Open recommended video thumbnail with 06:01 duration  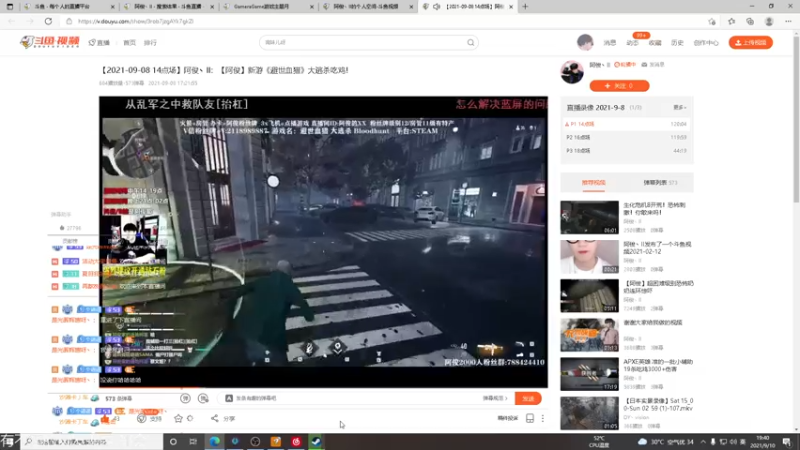(x=589, y=217)
